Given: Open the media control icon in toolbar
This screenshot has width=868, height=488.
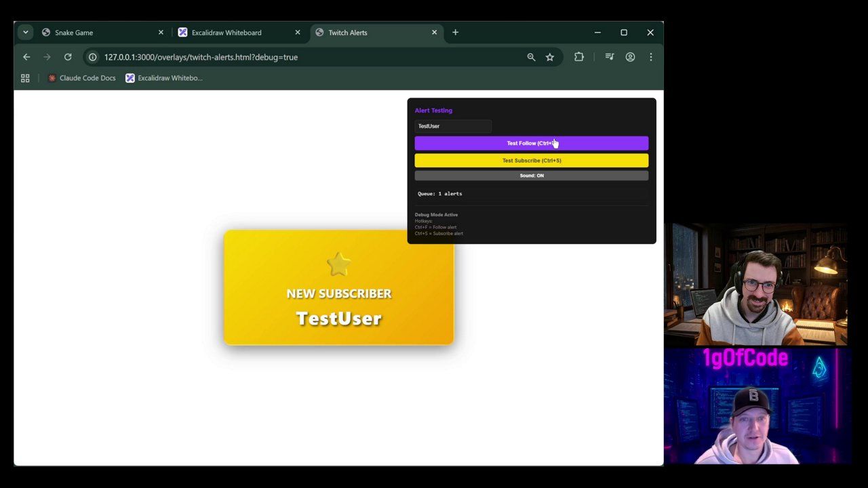Looking at the screenshot, I should point(610,57).
